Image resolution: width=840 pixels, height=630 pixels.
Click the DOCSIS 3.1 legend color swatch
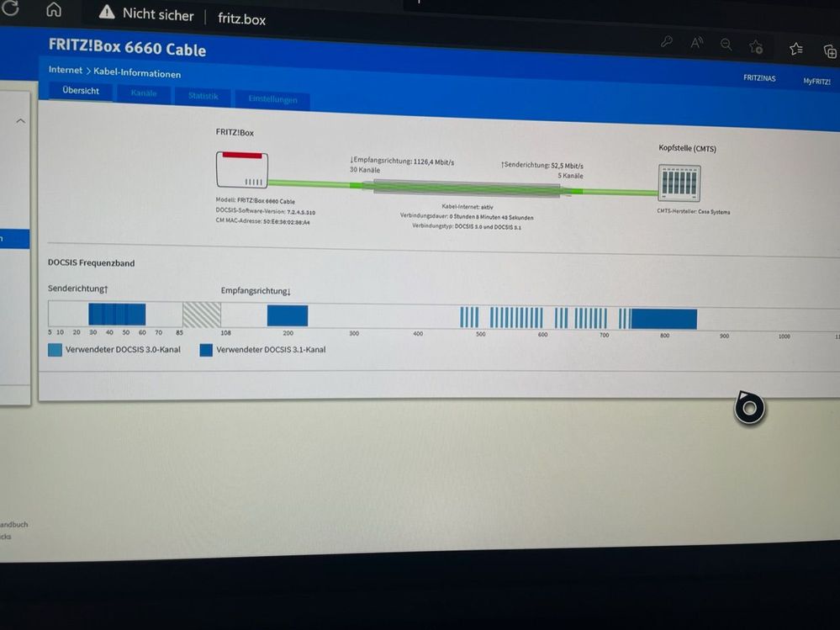206,351
